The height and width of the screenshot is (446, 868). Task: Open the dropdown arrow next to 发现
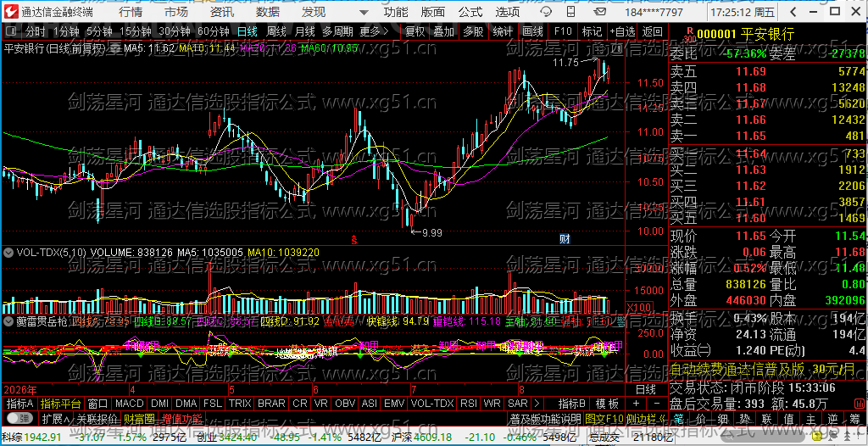363,12
